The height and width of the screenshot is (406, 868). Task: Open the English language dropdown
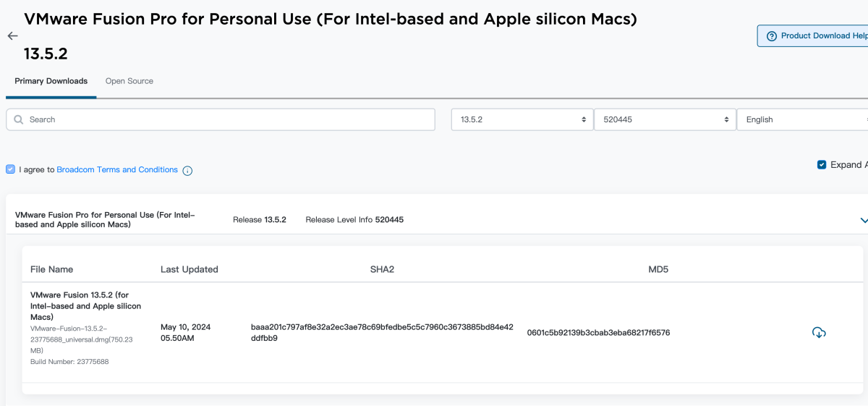coord(801,119)
